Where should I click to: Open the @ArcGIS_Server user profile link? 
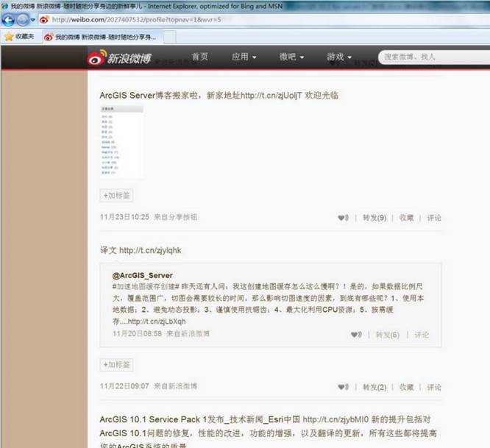(143, 275)
